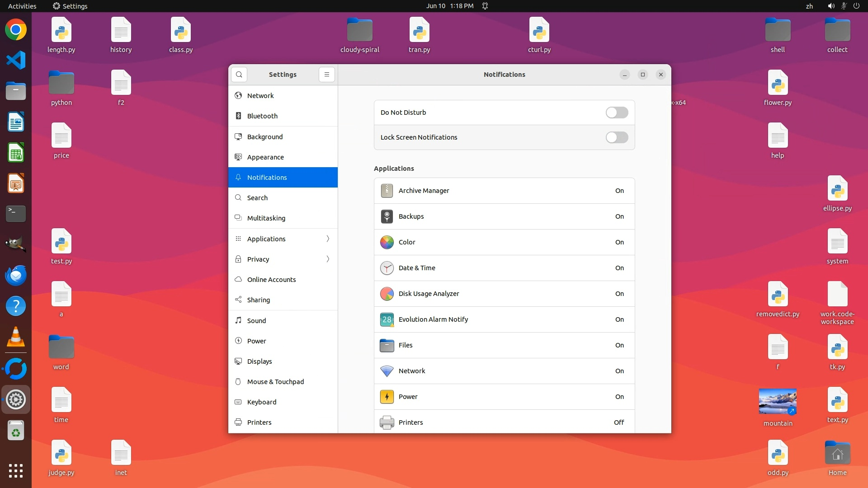Click the Archive Manager app icon
Viewport: 868px width, 488px height.
[387, 191]
